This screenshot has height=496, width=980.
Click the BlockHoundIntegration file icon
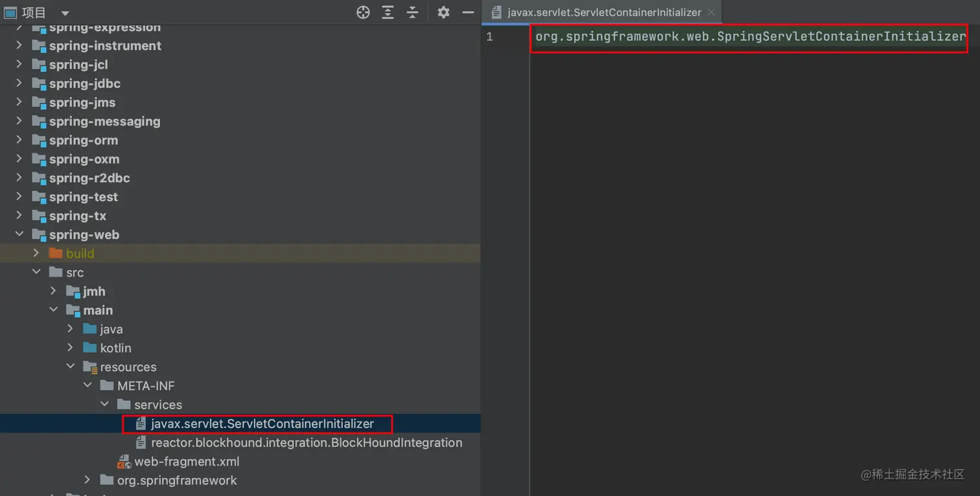141,442
